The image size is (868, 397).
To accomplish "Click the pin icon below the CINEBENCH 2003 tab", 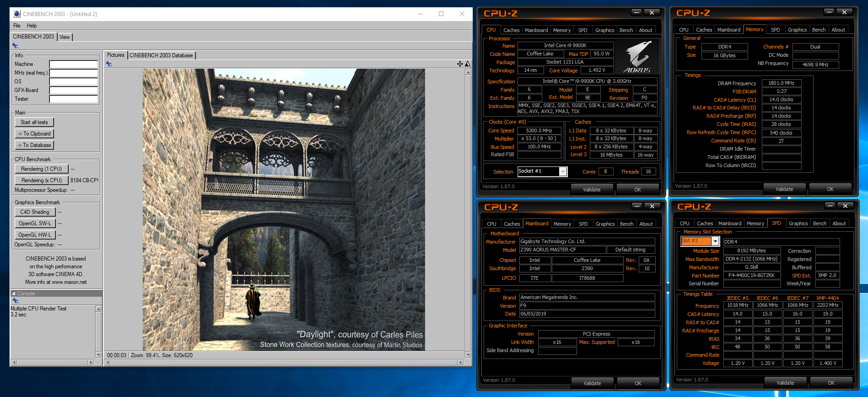I will [15, 46].
